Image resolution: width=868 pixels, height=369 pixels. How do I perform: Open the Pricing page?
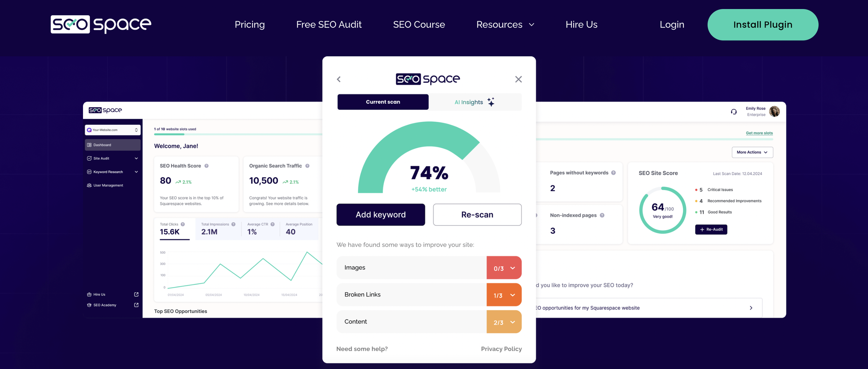250,25
